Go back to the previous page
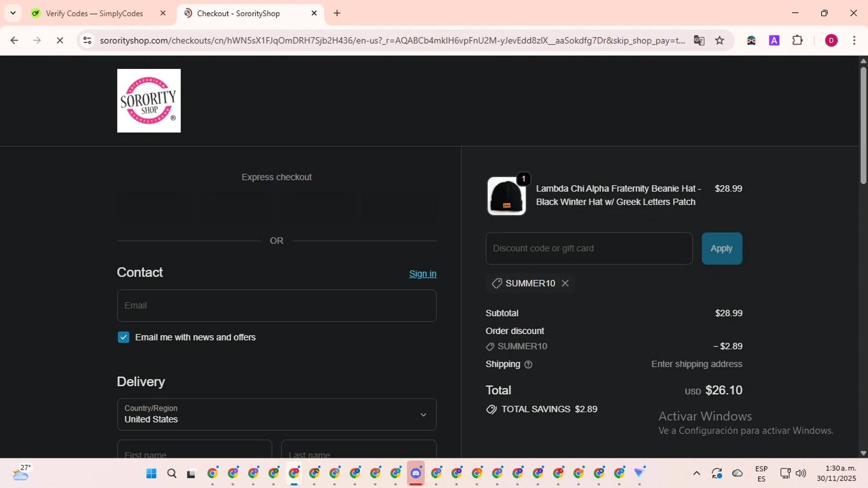This screenshot has height=488, width=868. click(x=14, y=41)
